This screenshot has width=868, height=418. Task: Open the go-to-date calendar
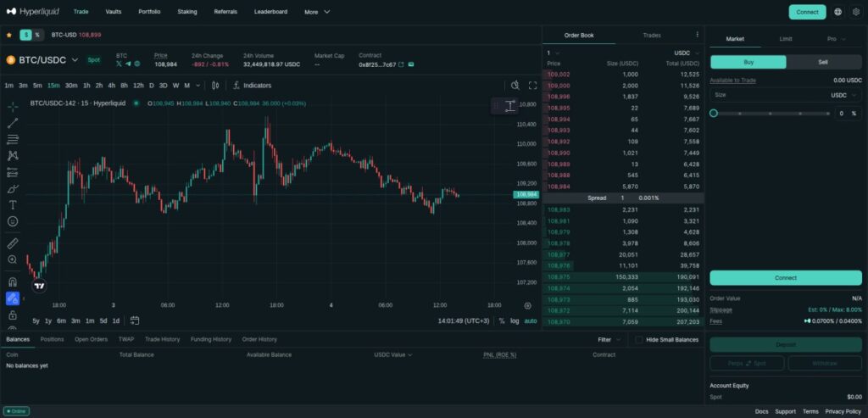[x=135, y=320]
